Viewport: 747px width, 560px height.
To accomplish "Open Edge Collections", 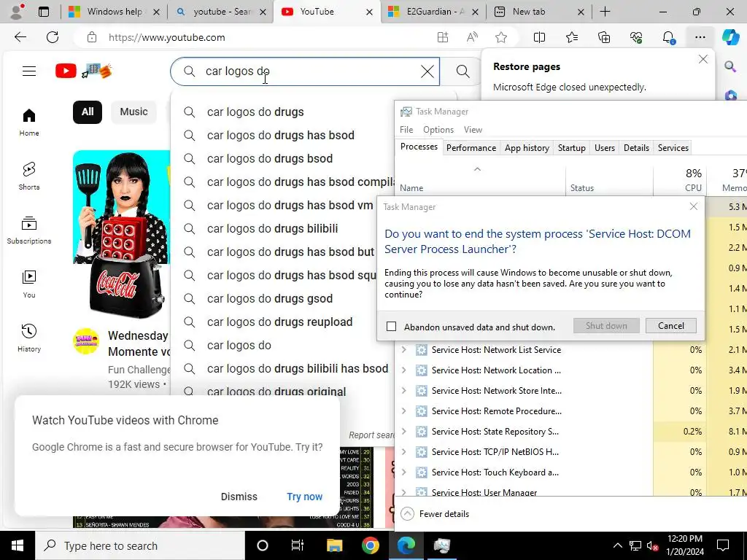I will (x=604, y=37).
